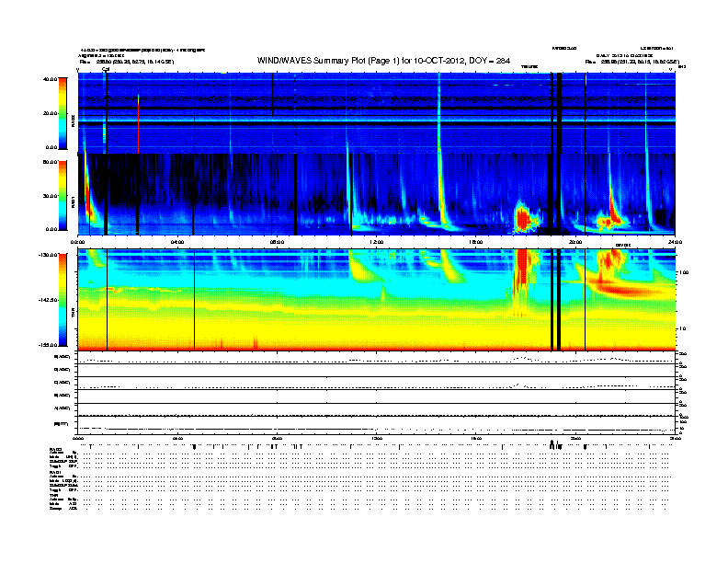Click the red vertical line in RAD2 spectrogram
This screenshot has height=563, width=728.
coord(139,124)
